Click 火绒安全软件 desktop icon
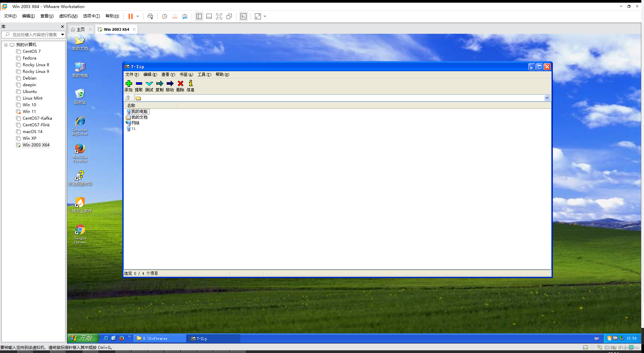This screenshot has width=644, height=353. [80, 205]
